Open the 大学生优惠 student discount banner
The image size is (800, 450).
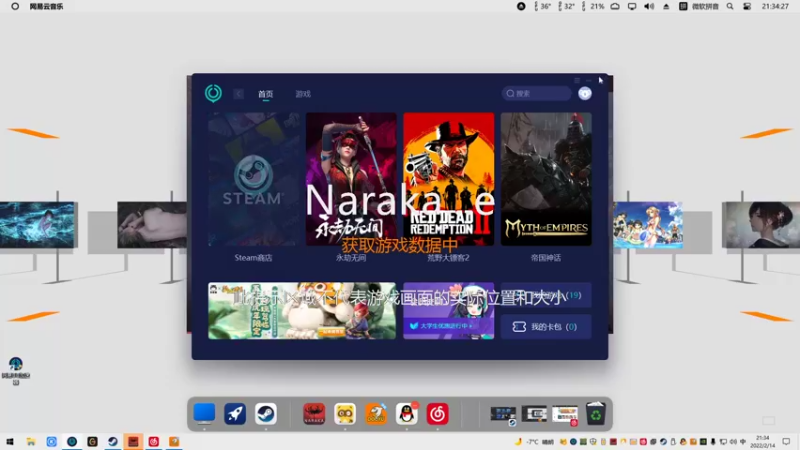click(x=448, y=311)
